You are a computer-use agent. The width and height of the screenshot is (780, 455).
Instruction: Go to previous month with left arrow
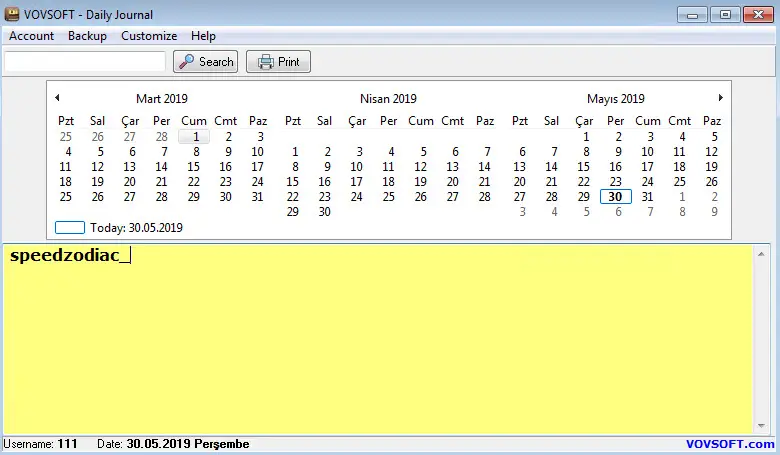58,98
